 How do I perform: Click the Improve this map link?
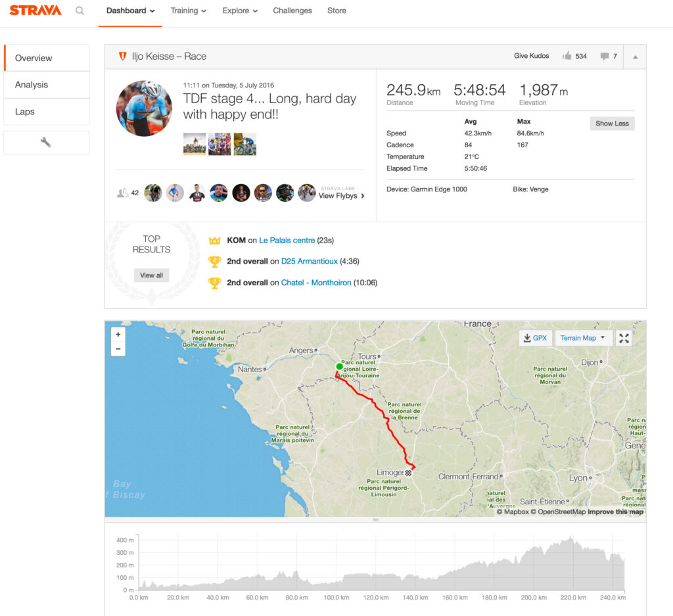point(615,511)
